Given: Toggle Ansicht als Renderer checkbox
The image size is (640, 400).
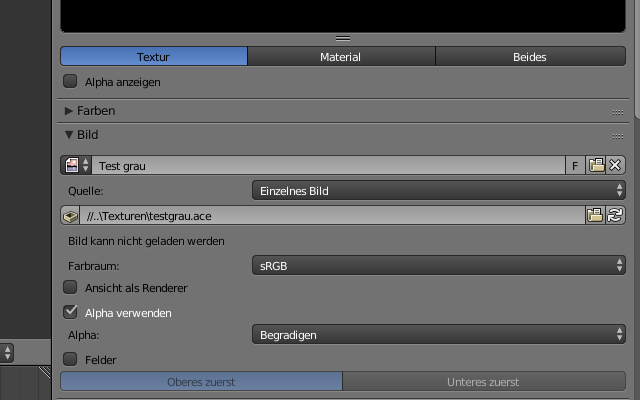Looking at the screenshot, I should (70, 288).
